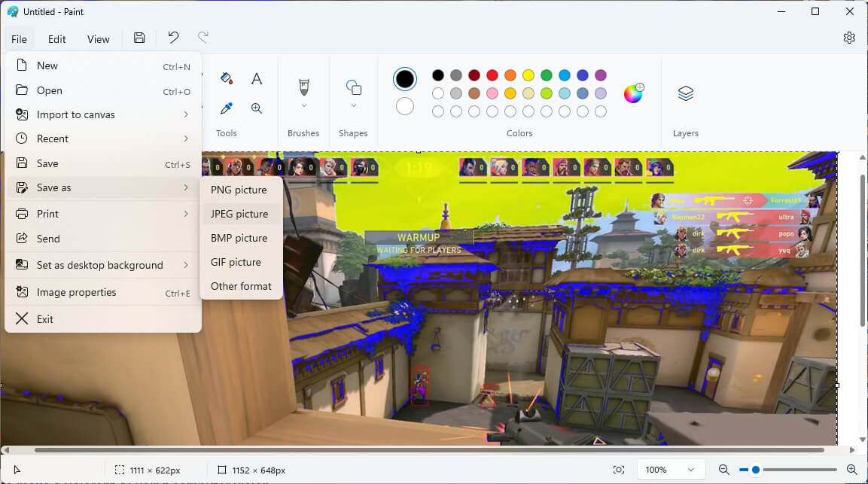Pick the green color swatch
Image resolution: width=868 pixels, height=484 pixels.
pyautogui.click(x=547, y=75)
